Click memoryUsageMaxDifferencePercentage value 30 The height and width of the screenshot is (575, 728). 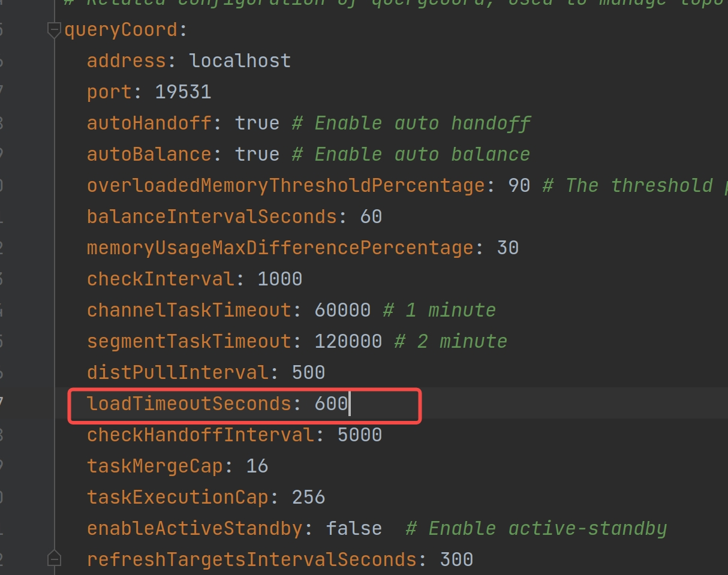click(x=508, y=248)
